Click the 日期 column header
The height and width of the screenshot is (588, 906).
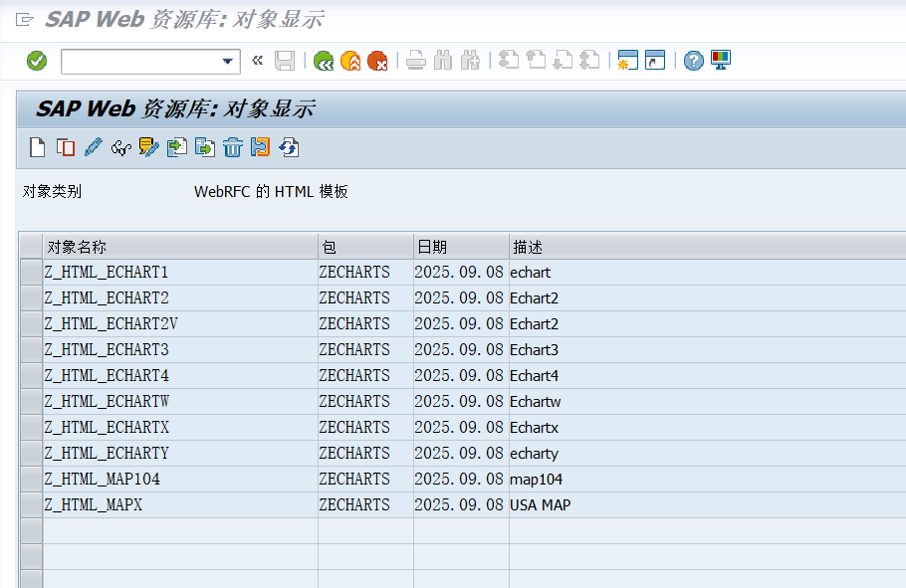click(461, 247)
